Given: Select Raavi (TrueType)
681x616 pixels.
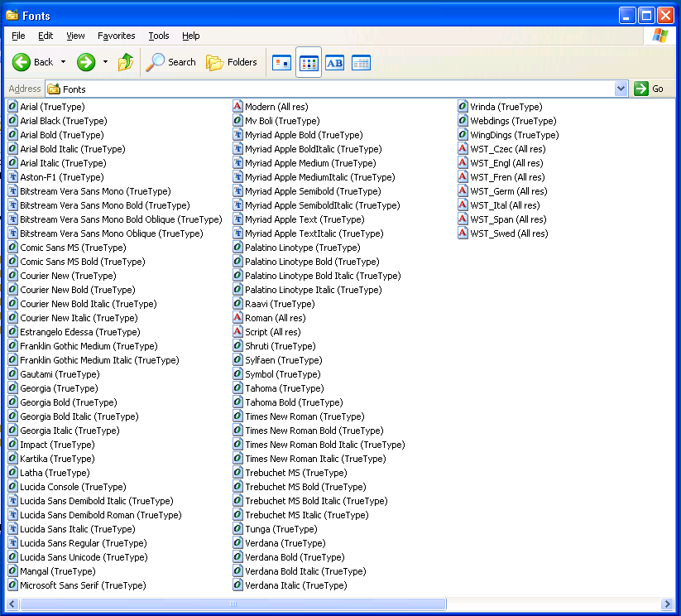Looking at the screenshot, I should coord(280,304).
